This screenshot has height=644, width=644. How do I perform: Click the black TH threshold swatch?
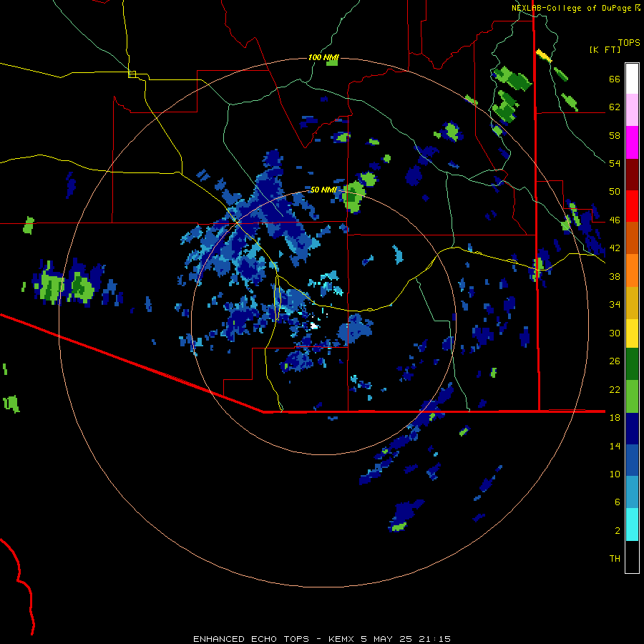click(632, 557)
